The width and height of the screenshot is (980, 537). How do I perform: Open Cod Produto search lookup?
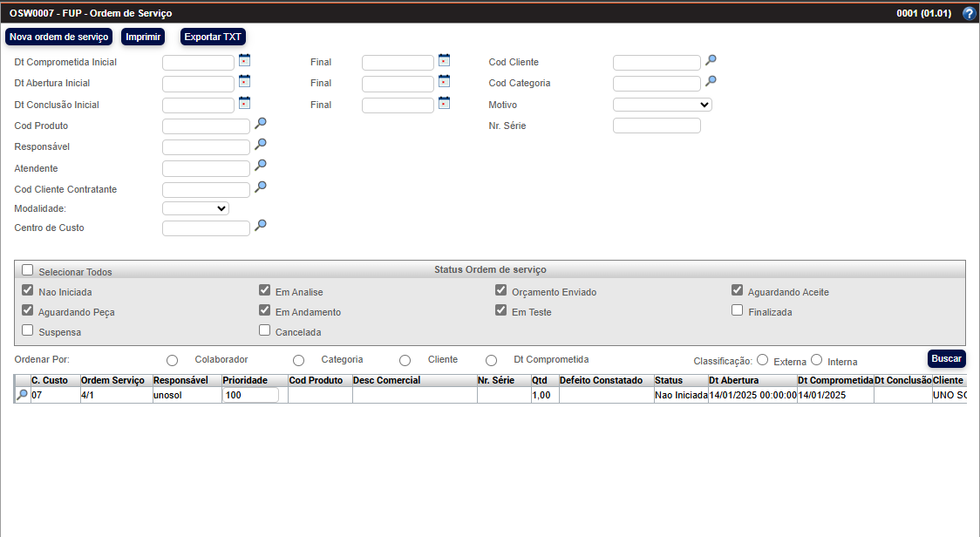tap(260, 124)
